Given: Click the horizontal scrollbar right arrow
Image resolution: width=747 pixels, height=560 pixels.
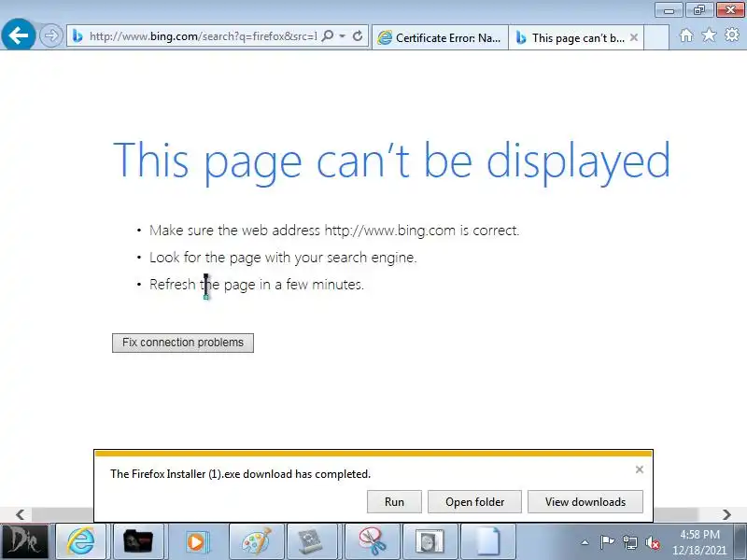Looking at the screenshot, I should (x=726, y=514).
